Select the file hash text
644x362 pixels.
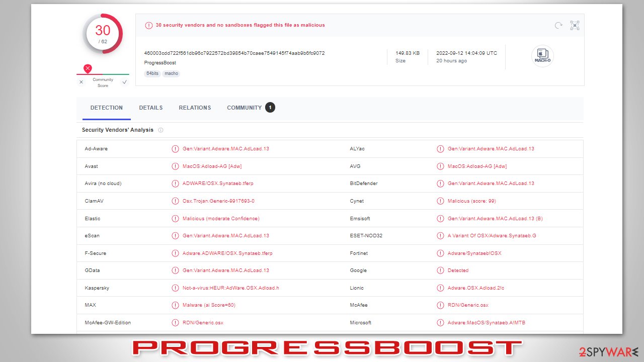pyautogui.click(x=234, y=53)
